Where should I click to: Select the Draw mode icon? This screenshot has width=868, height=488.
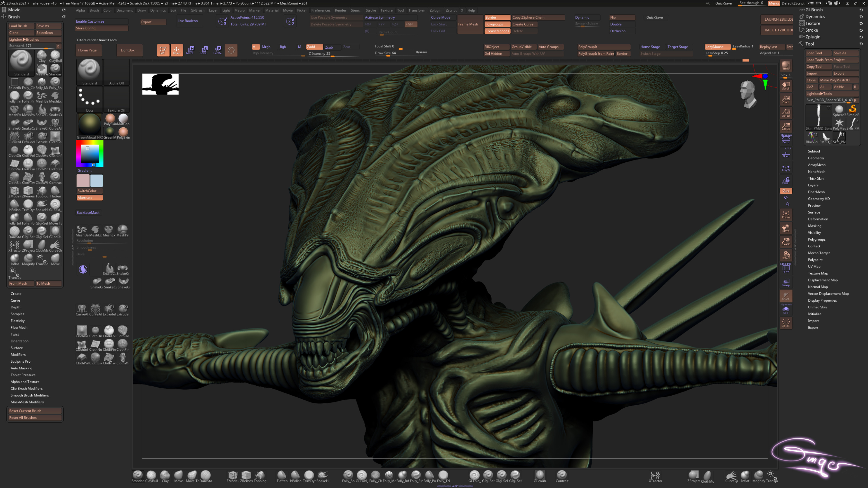177,50
